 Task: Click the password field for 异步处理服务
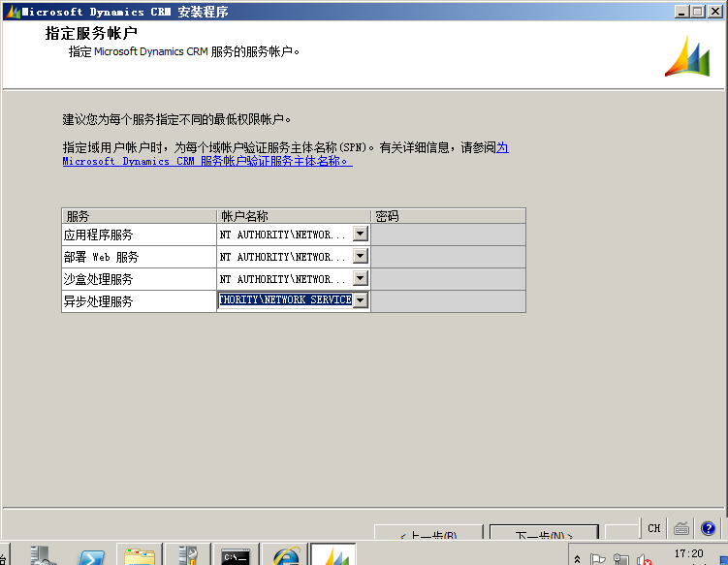(448, 301)
